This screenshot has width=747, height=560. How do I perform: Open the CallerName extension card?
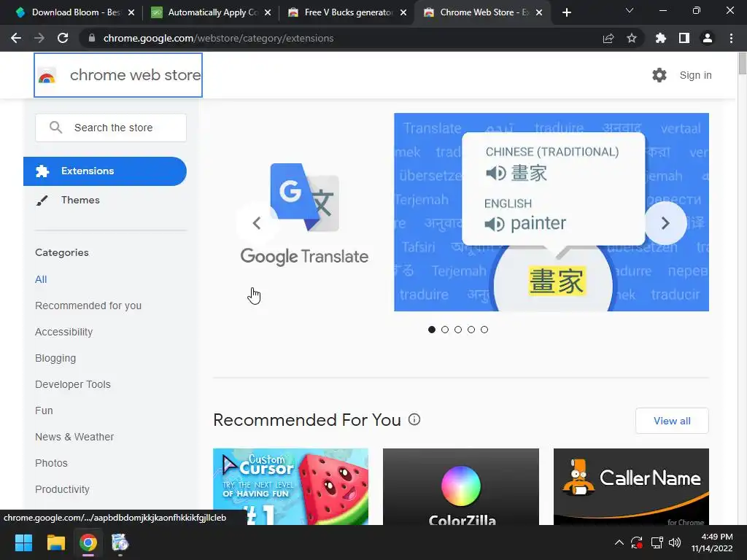(x=631, y=486)
